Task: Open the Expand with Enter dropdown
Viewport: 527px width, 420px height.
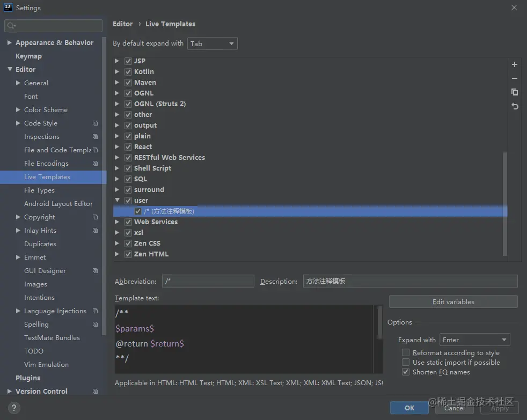Action: (x=474, y=340)
